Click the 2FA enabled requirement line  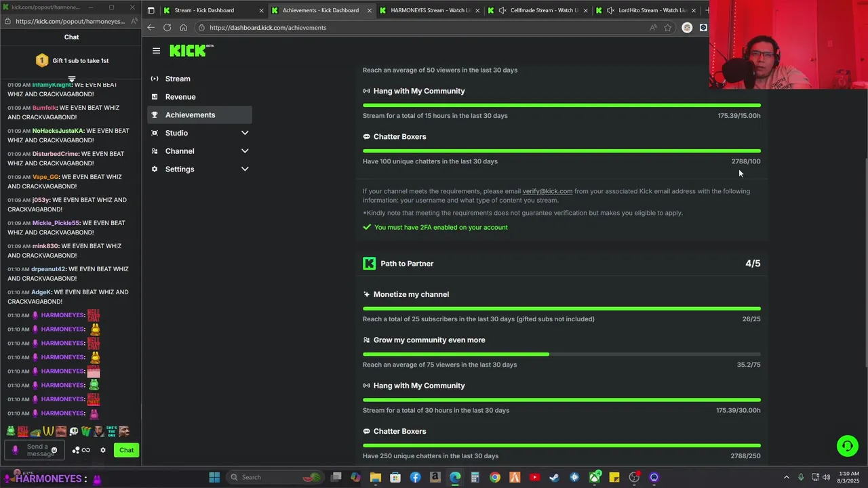pos(435,227)
